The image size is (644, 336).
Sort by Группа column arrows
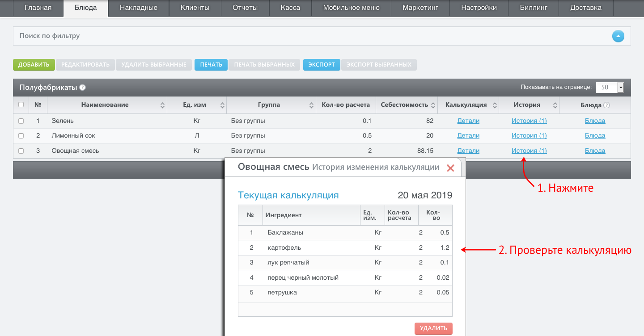(312, 105)
